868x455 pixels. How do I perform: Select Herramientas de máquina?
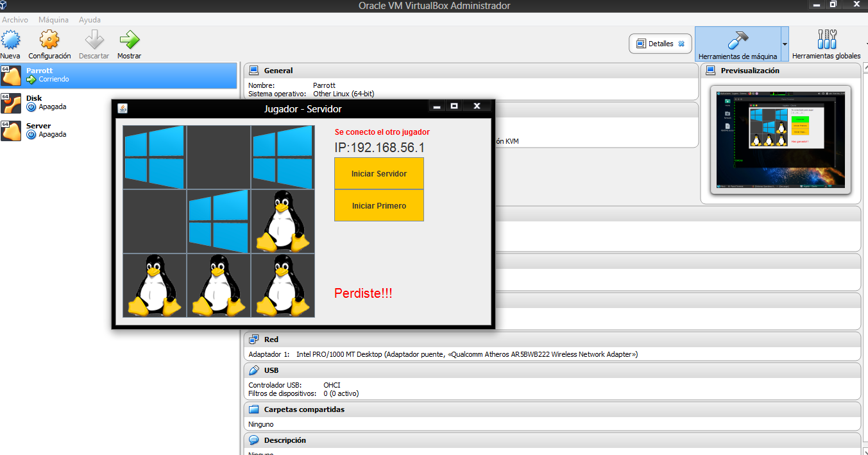(737, 44)
